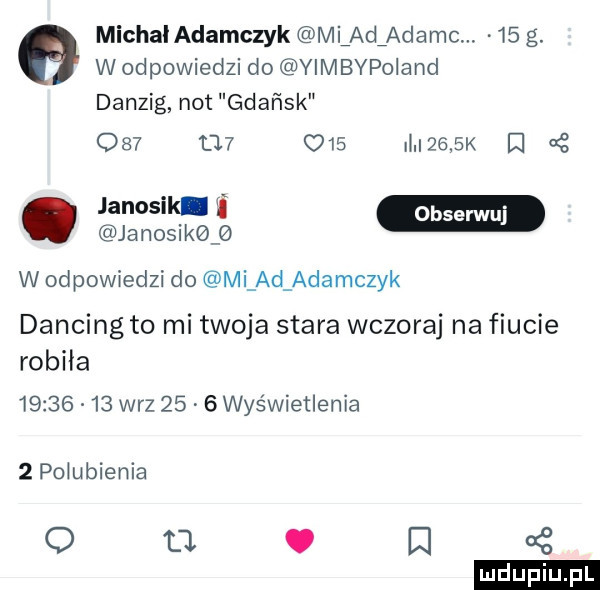Screen dimensions: 600x590
Task: Open the @Mi_Ad_Adamczyk mention link
Action: 300,280
